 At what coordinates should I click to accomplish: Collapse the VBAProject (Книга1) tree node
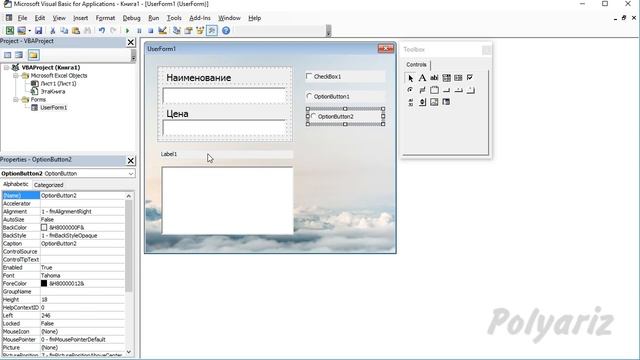click(7, 67)
